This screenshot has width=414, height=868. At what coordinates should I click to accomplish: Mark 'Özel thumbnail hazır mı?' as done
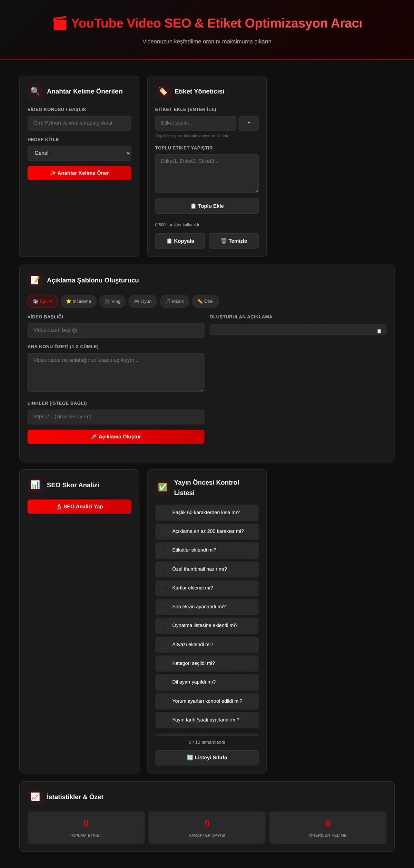point(165,569)
